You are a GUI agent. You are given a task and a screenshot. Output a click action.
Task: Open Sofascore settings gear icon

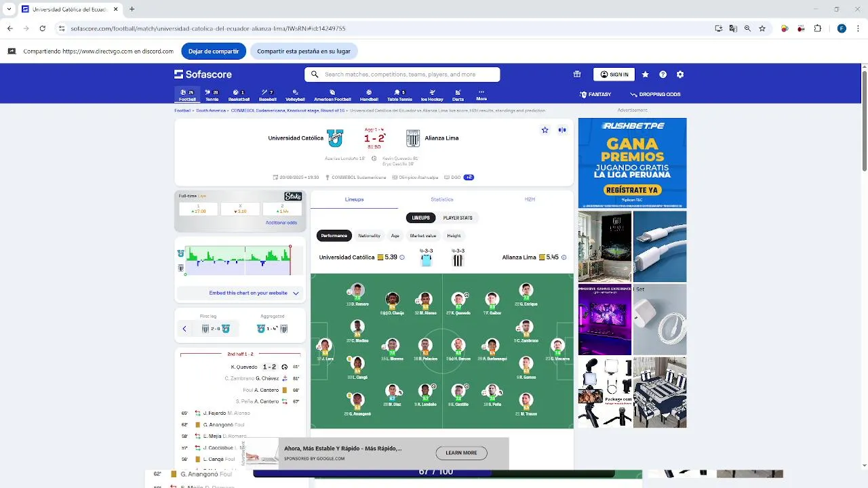pyautogui.click(x=680, y=75)
